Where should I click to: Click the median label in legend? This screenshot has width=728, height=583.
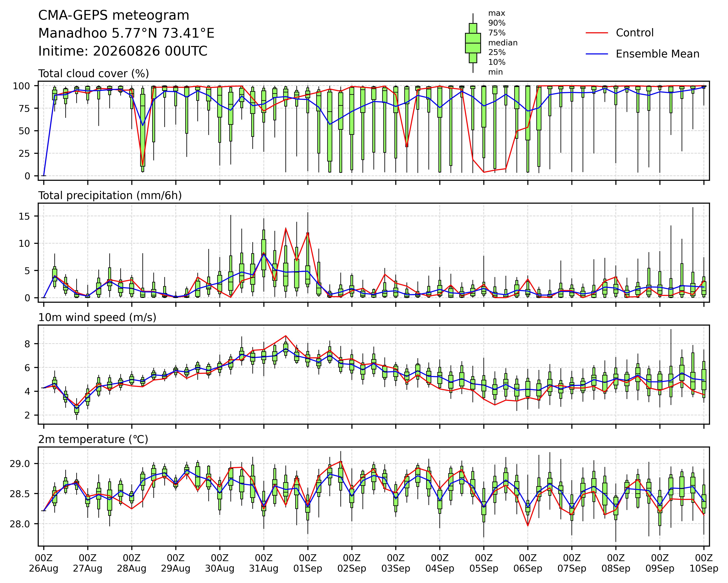tap(503, 43)
